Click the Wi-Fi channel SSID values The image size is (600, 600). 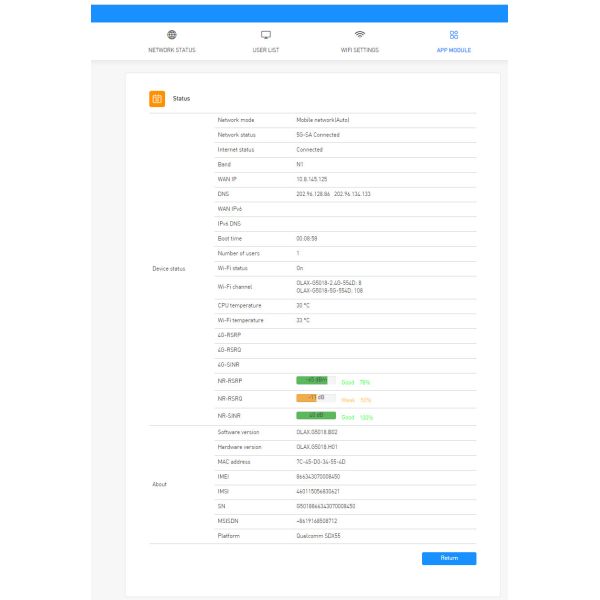tap(329, 287)
